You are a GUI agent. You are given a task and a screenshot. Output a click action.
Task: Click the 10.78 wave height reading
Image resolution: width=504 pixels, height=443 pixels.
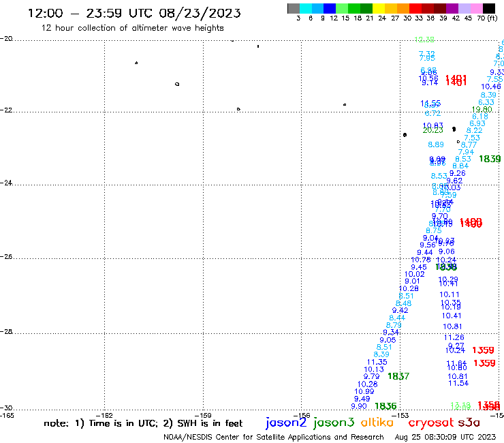[x=421, y=260]
